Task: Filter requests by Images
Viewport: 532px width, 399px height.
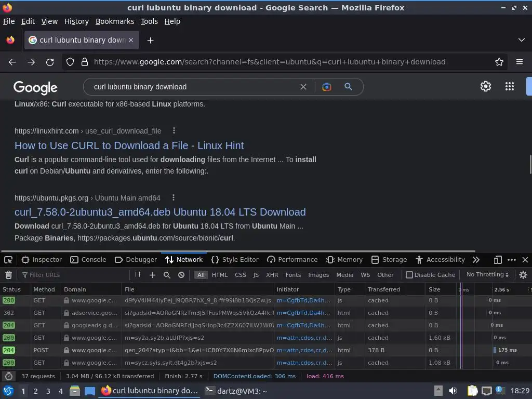Action: click(x=318, y=275)
